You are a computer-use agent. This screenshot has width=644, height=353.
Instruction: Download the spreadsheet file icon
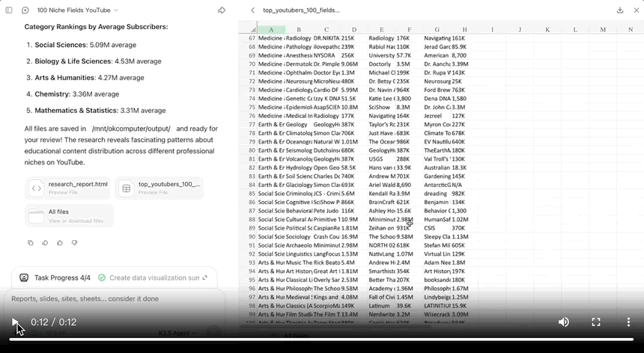[x=620, y=10]
